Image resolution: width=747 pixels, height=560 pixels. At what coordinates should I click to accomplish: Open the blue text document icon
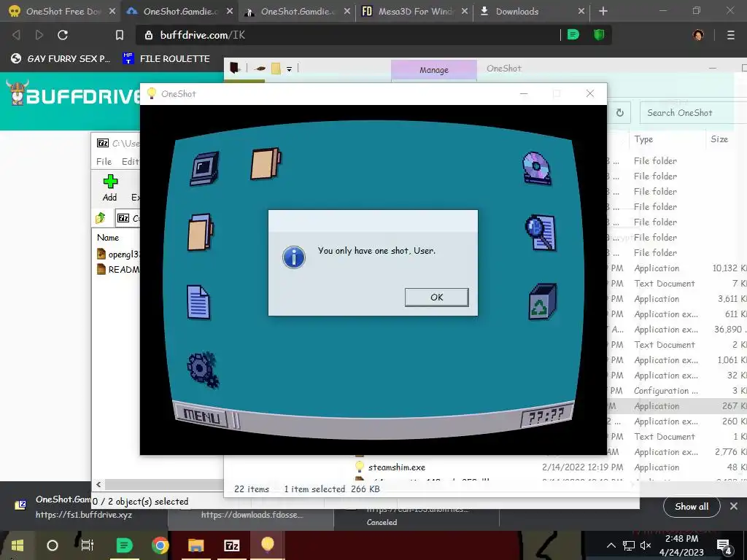198,302
